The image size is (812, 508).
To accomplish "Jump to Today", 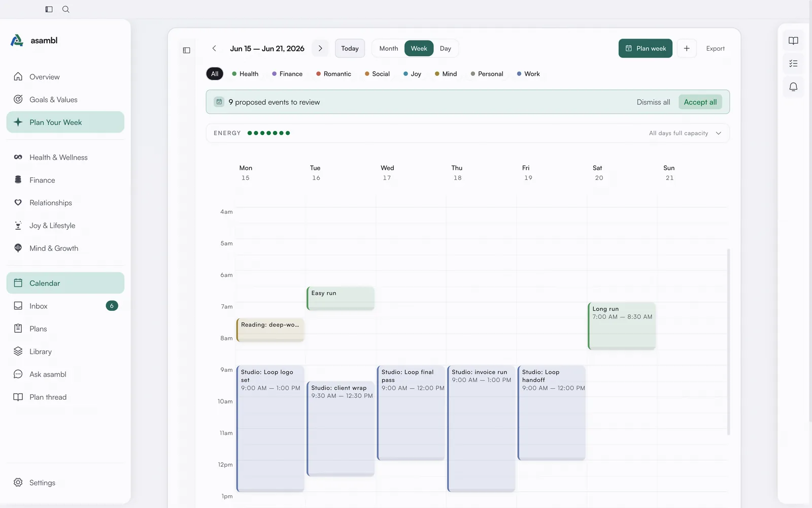I will [x=350, y=48].
